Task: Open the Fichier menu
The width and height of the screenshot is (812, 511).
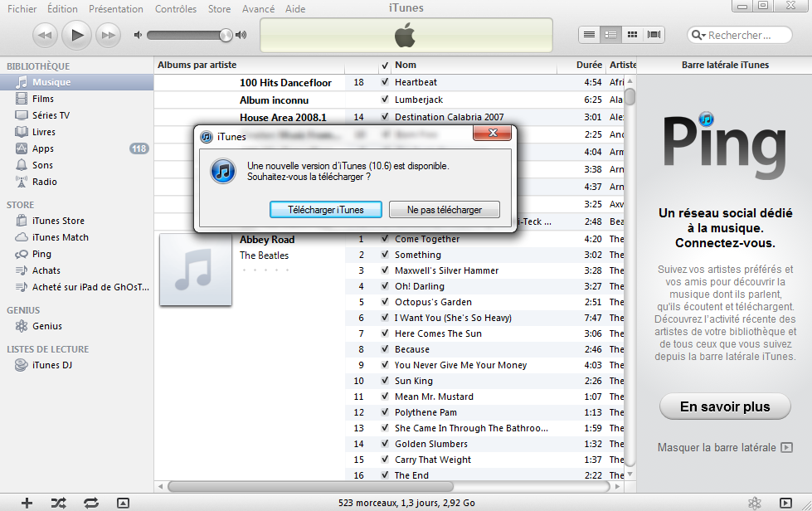Action: (x=22, y=9)
